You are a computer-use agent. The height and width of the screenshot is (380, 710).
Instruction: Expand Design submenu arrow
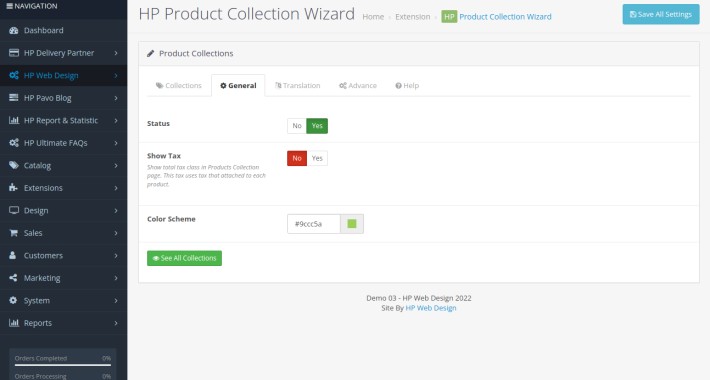(116, 211)
